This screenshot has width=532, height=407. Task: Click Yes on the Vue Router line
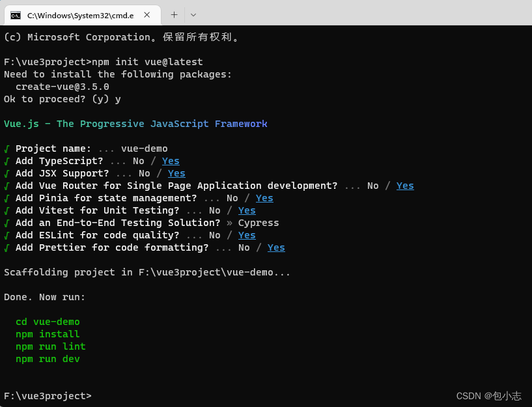(405, 186)
